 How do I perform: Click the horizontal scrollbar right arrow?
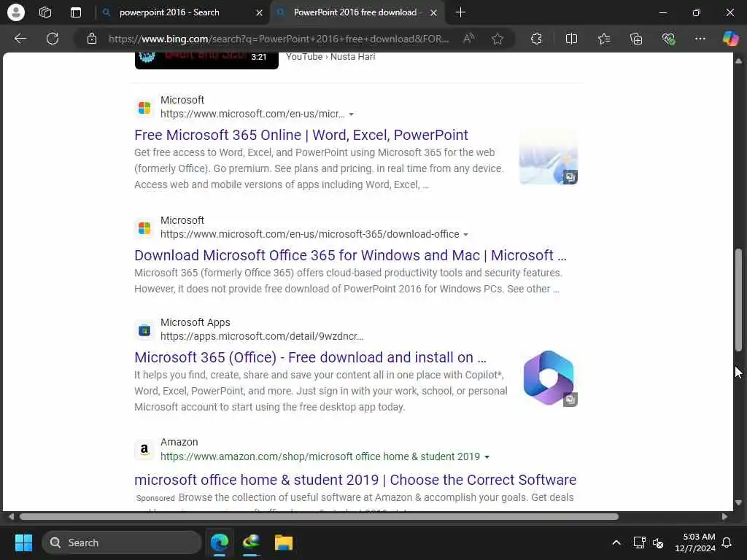pos(724,517)
